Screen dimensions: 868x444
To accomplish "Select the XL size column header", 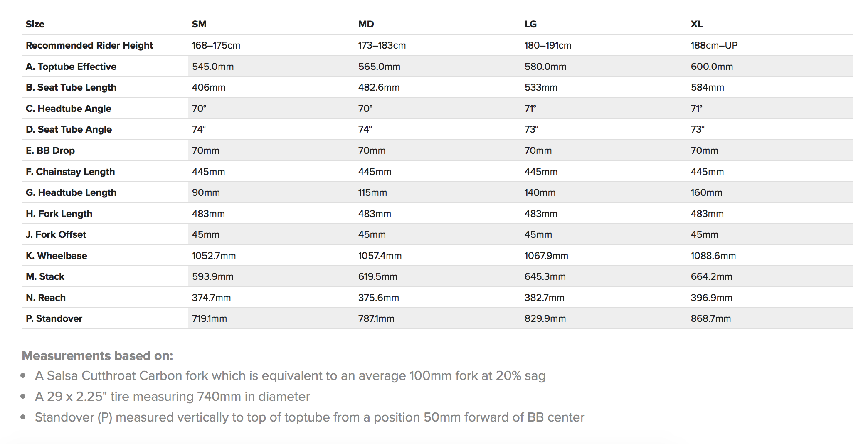I will point(697,24).
